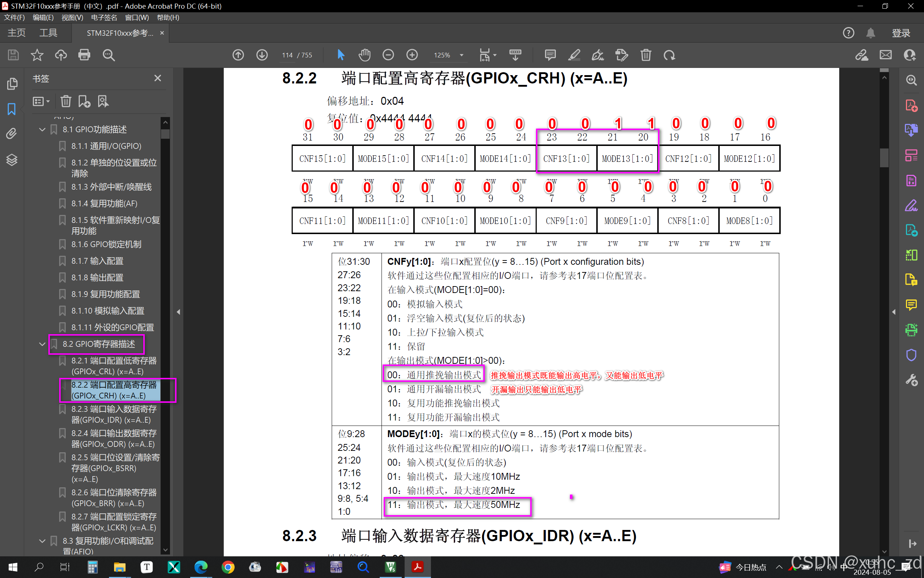The height and width of the screenshot is (578, 924).
Task: Jump to 8.1.7 输入配置 bookmark
Action: pos(97,261)
